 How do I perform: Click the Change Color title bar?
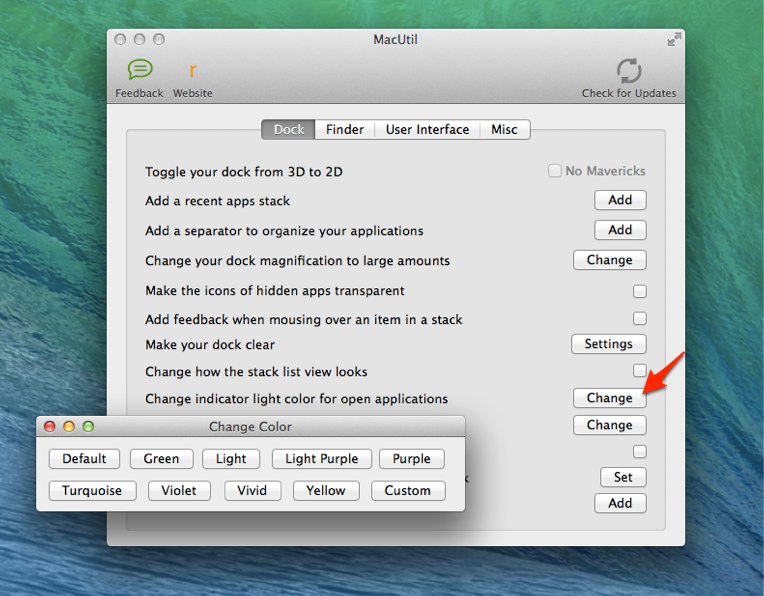[x=250, y=427]
